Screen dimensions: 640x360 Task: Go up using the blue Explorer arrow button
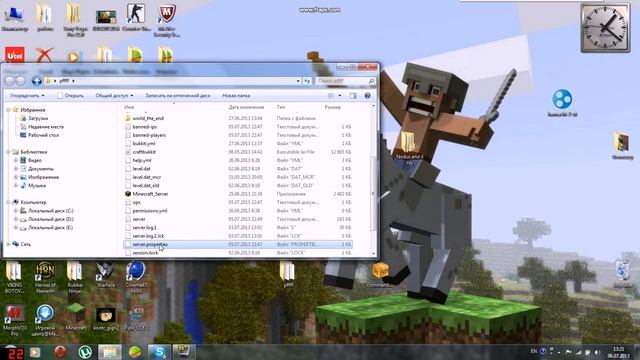tap(37, 81)
